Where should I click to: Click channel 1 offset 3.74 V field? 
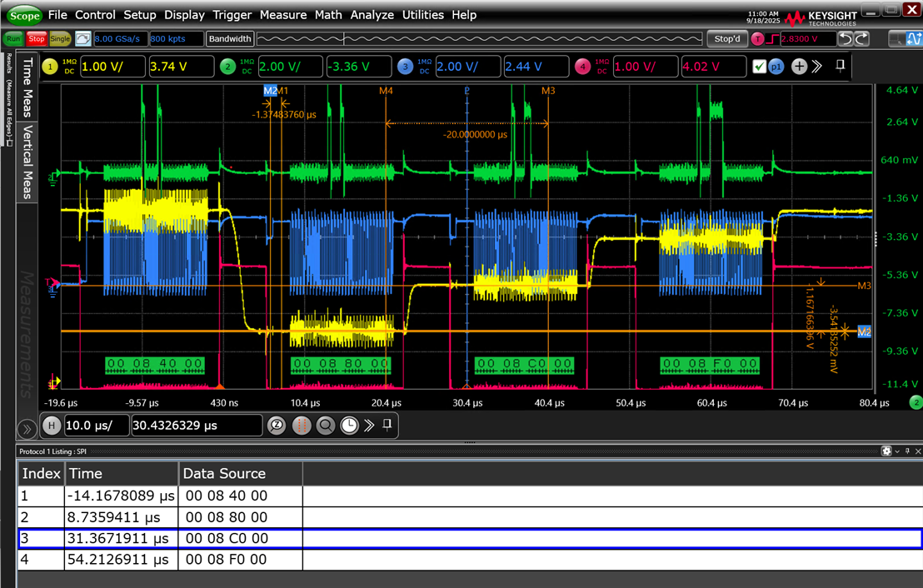pos(181,67)
